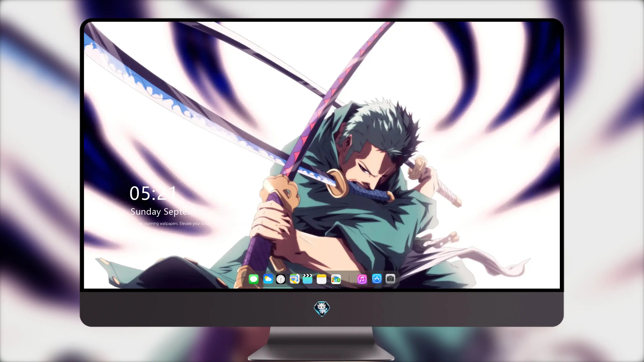Open the Videos clapperboard app in dock

(308, 279)
